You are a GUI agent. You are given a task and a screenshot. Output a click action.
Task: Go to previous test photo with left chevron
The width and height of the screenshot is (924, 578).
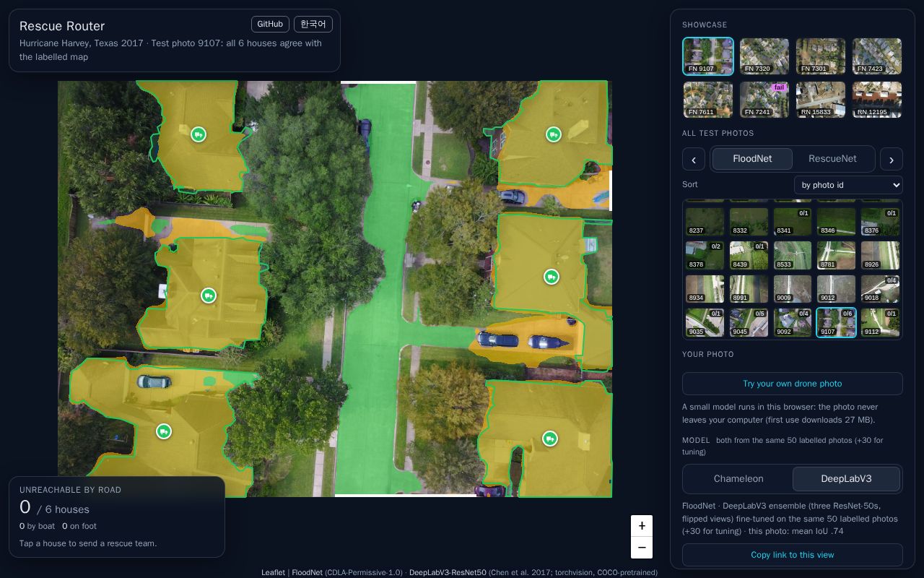click(x=694, y=159)
